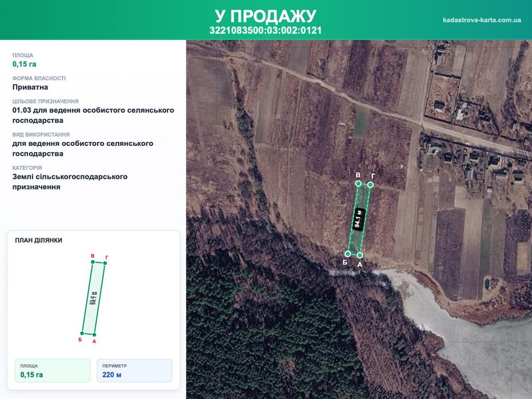This screenshot has width=532, height=399.
Task: Click the 94.1 м length label on map
Action: [x=359, y=219]
